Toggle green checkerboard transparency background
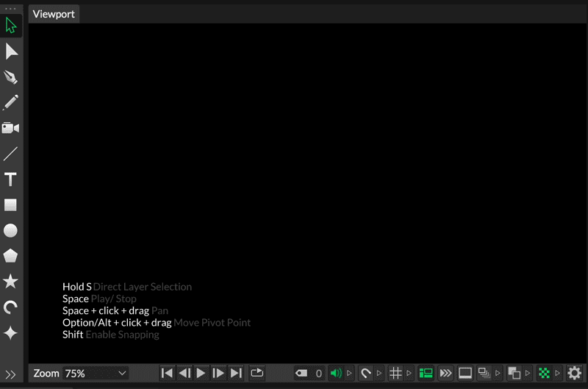 [x=544, y=374]
